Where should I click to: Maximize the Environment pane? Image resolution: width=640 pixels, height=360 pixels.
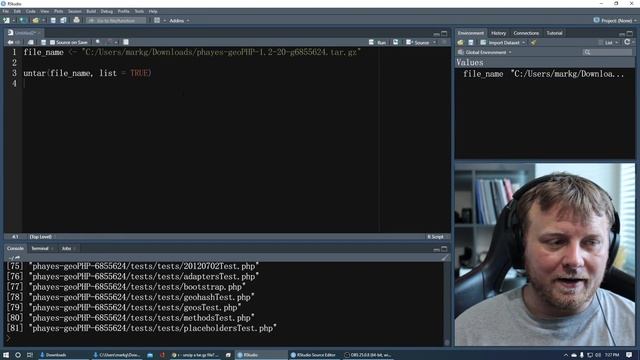630,33
